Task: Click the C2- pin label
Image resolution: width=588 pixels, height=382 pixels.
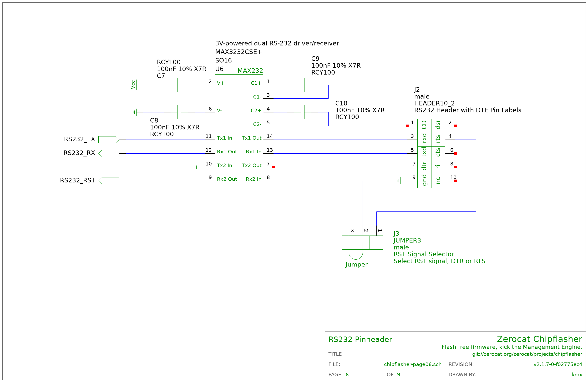Action: [x=257, y=124]
